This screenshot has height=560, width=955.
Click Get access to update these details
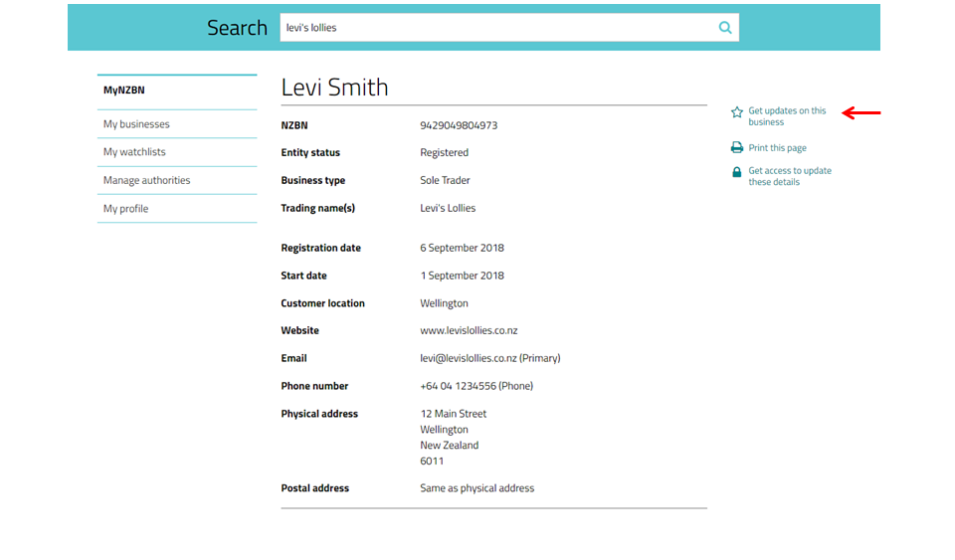point(790,176)
